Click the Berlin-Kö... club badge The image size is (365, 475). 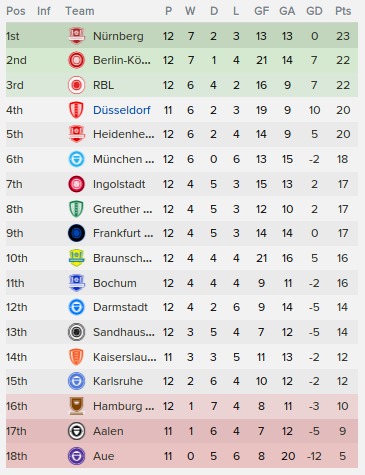pyautogui.click(x=76, y=60)
